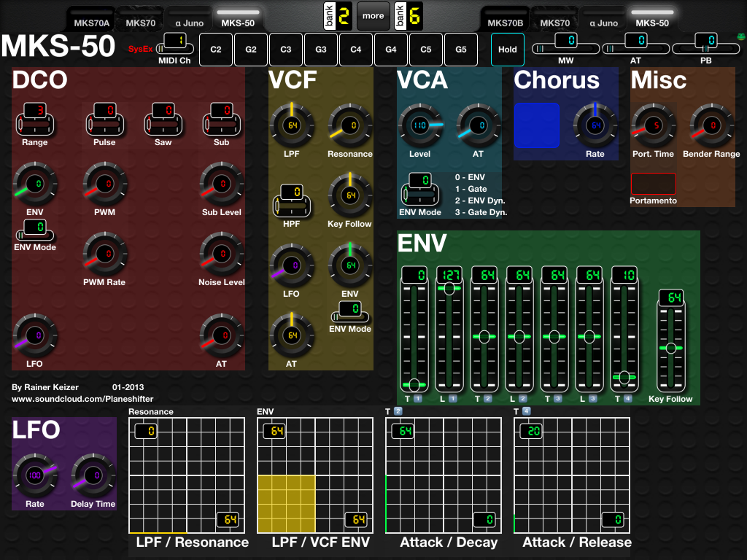Click the SysEx label

pyautogui.click(x=141, y=49)
